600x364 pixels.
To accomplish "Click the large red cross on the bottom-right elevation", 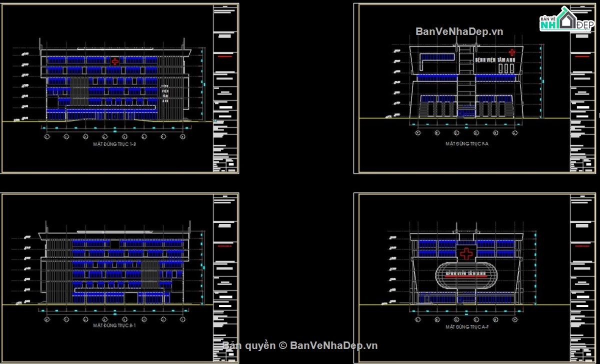I will pyautogui.click(x=466, y=253).
